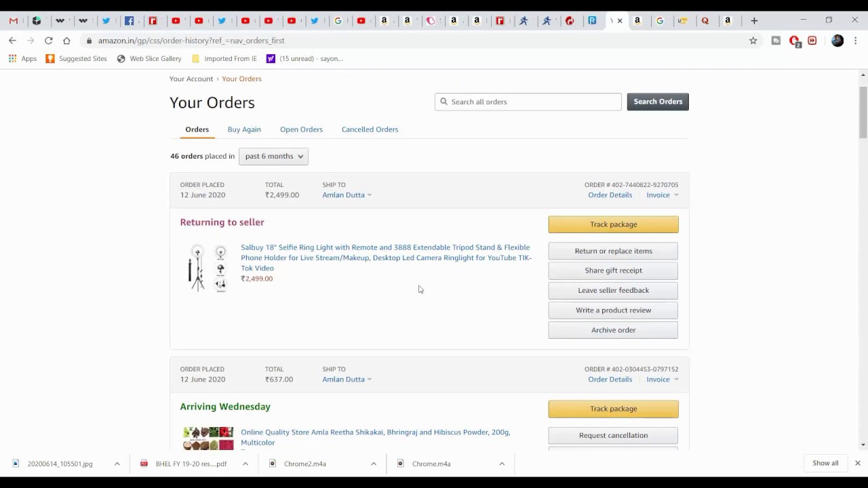Click Write a product review

click(x=613, y=310)
